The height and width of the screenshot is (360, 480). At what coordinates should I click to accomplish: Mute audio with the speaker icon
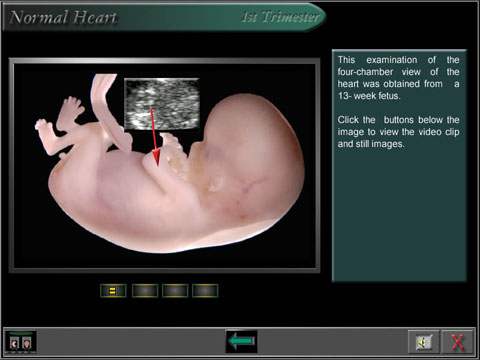pyautogui.click(x=423, y=342)
